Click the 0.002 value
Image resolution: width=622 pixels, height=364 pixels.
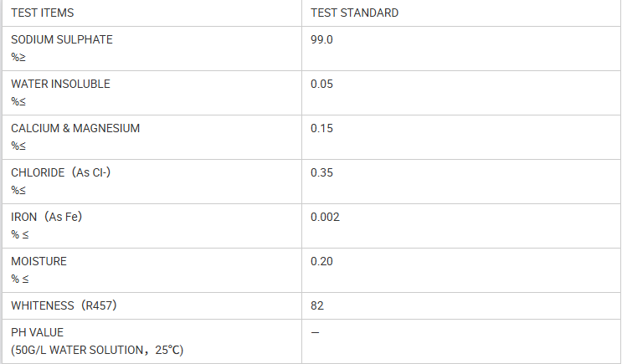pos(326,218)
